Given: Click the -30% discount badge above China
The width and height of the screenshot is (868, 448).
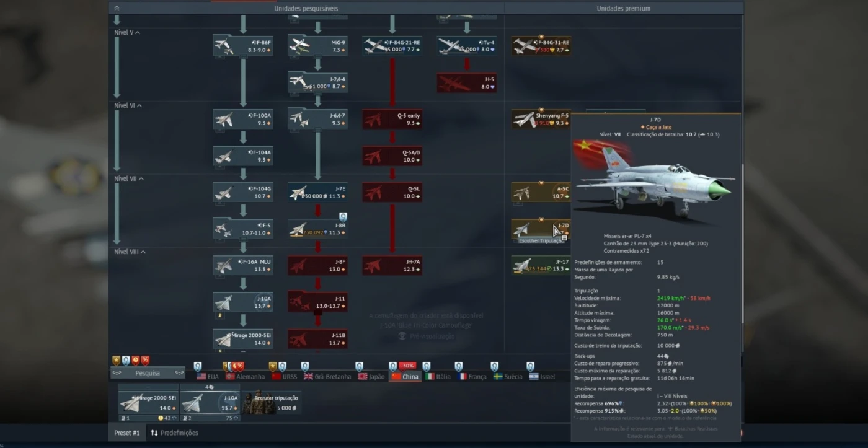Looking at the screenshot, I should [407, 366].
